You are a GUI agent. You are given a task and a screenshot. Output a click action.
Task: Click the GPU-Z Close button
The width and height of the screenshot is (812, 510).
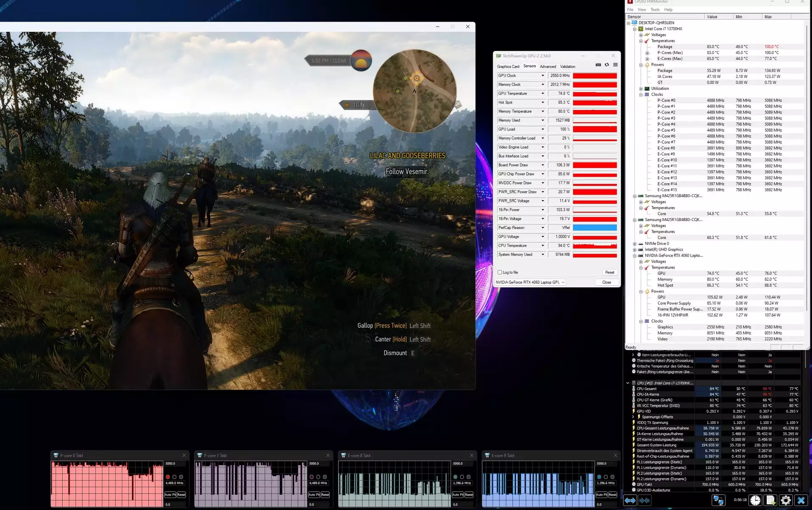click(607, 282)
